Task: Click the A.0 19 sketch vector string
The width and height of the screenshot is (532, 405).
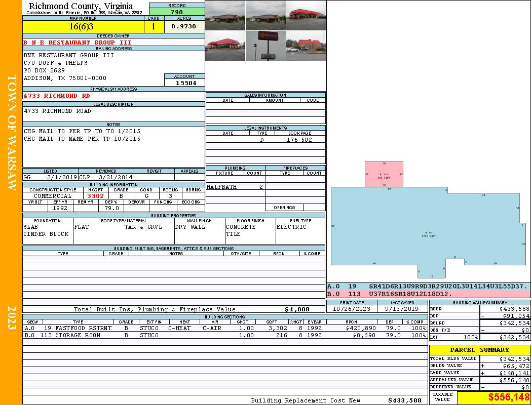Action: (x=448, y=287)
